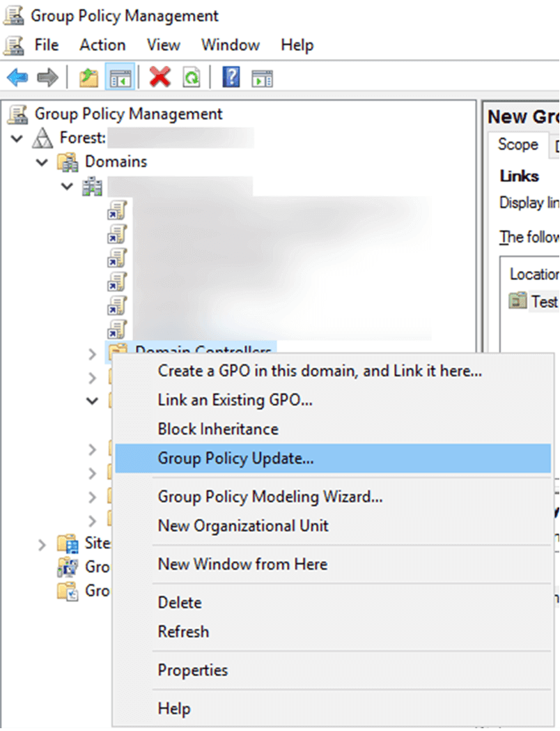The width and height of the screenshot is (560, 731).
Task: Click the Forward navigation arrow icon
Action: [x=46, y=77]
